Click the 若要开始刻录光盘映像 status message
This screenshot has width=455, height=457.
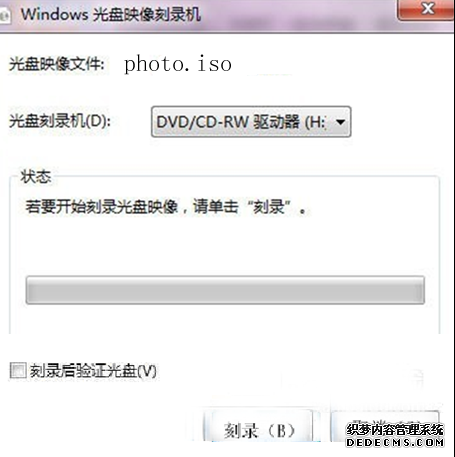[102, 207]
